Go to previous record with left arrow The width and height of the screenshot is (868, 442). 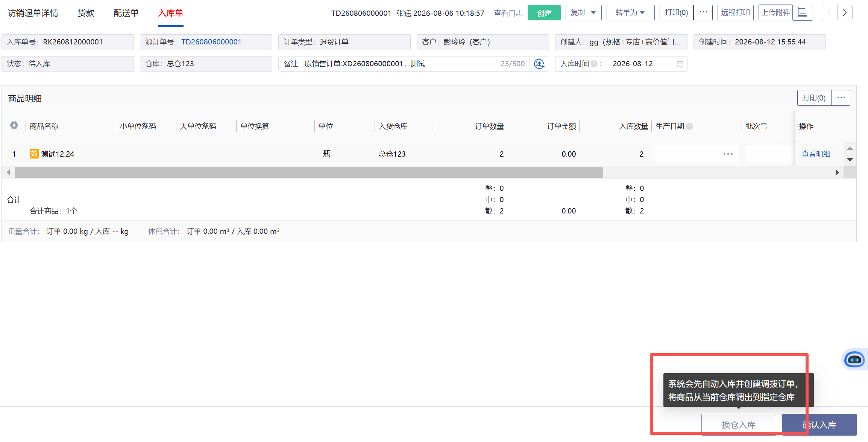[829, 13]
